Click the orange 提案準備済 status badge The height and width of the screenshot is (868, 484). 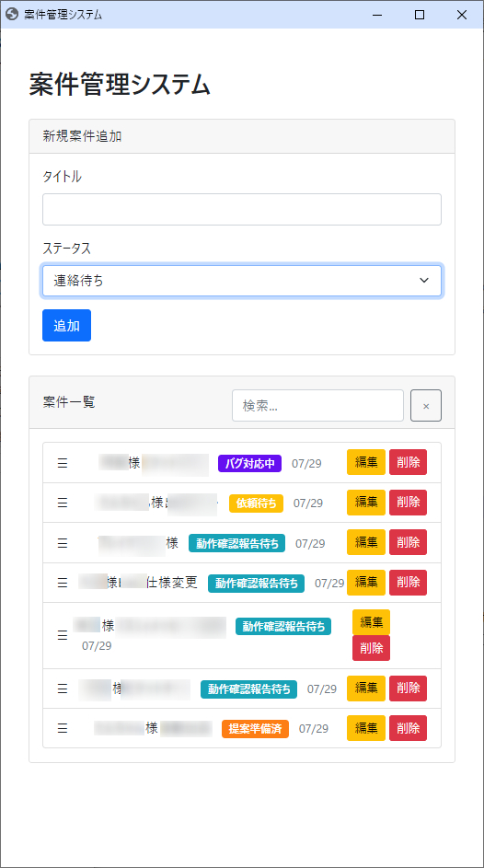point(256,729)
